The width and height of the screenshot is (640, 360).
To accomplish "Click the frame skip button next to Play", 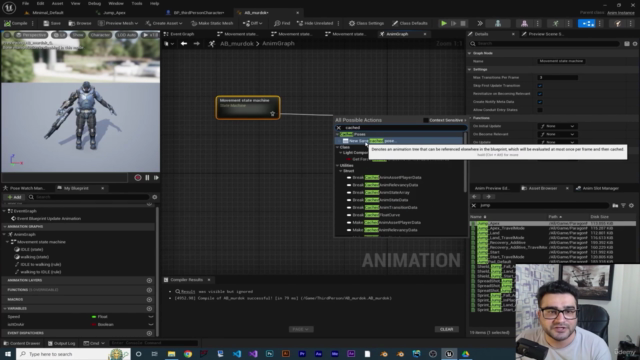I will tap(453, 23).
